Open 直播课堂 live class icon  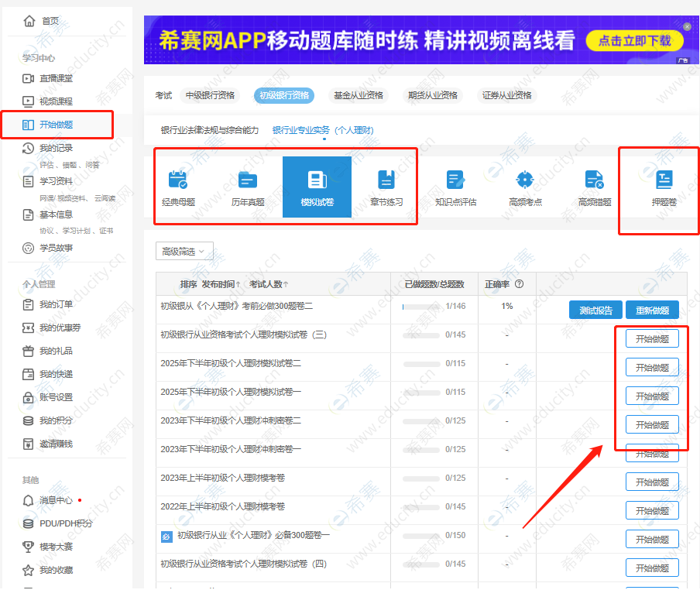(28, 78)
